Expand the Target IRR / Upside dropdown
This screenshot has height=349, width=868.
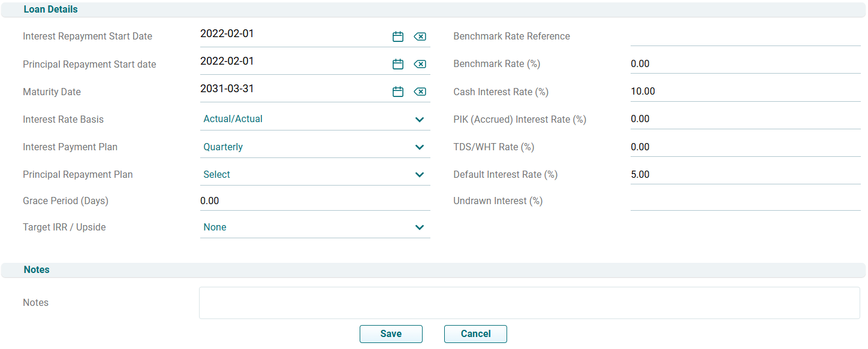315,227
